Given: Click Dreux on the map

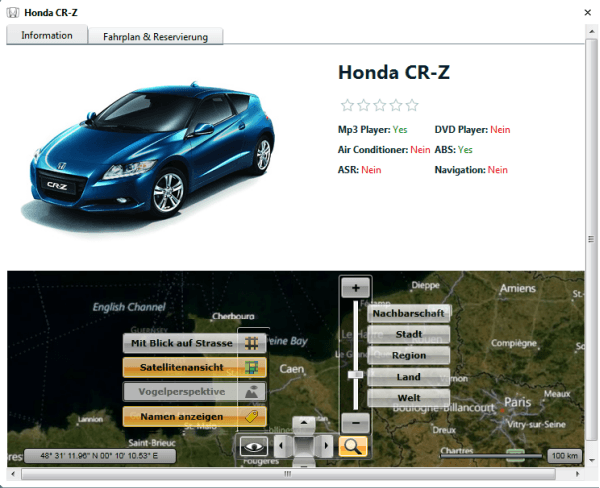Looking at the screenshot, I should pyautogui.click(x=444, y=430).
